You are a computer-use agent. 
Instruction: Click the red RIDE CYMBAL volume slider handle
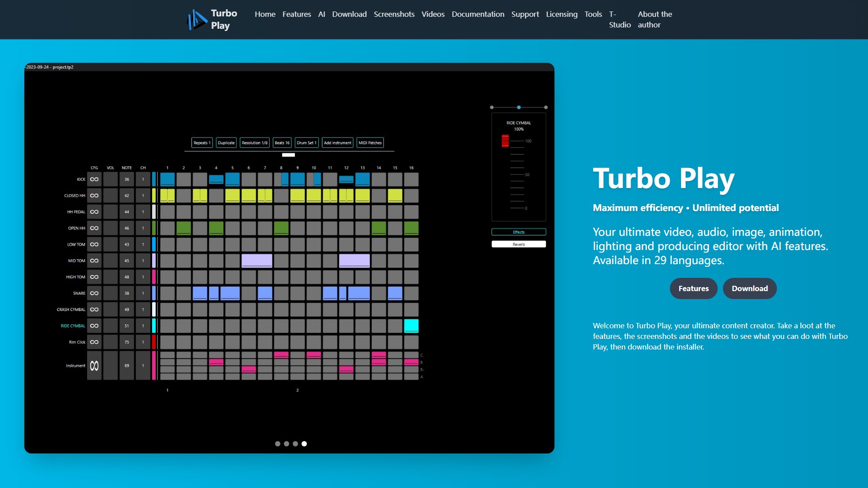[x=505, y=141]
